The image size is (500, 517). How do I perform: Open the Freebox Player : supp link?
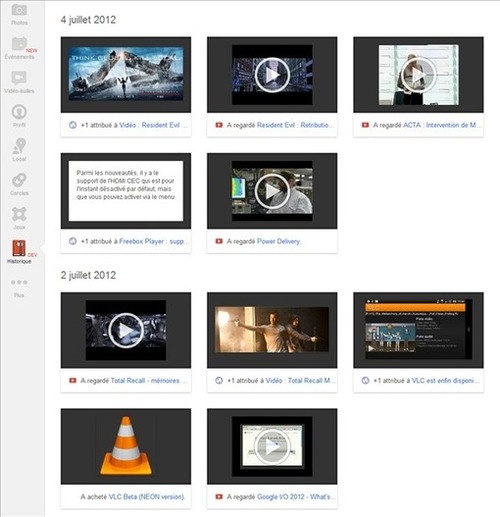click(x=154, y=241)
